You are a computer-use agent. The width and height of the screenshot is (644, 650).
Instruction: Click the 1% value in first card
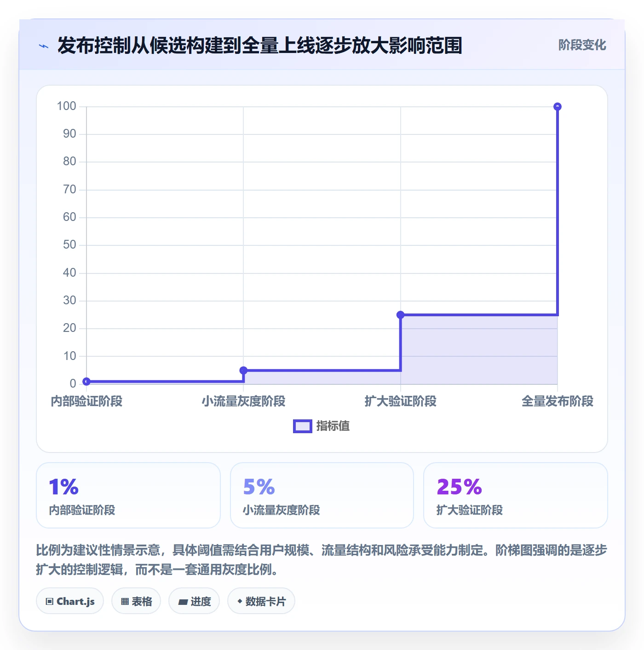tap(64, 487)
